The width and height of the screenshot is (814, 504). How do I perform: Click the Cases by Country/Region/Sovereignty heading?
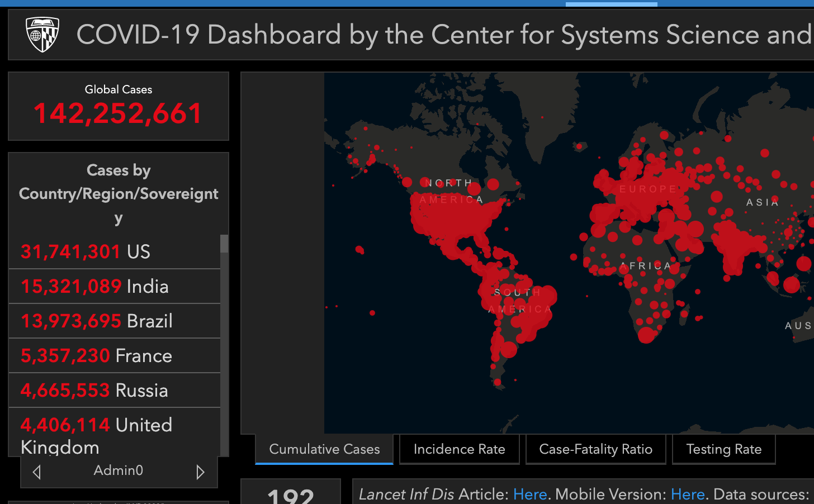pyautogui.click(x=119, y=194)
